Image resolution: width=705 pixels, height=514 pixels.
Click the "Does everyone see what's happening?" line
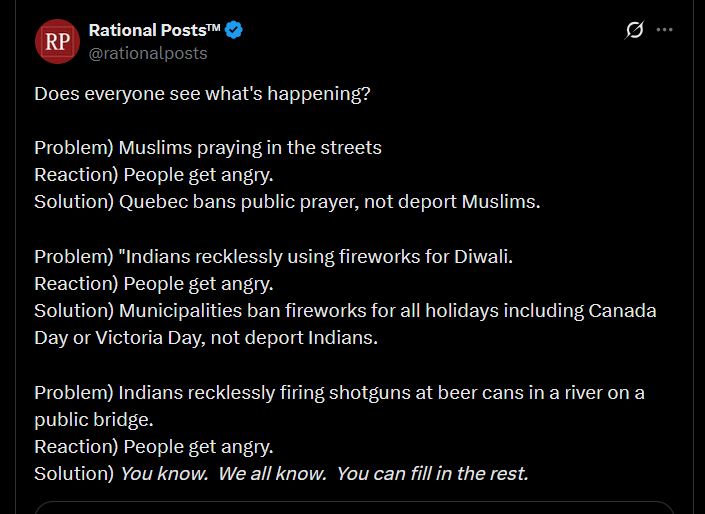(203, 93)
